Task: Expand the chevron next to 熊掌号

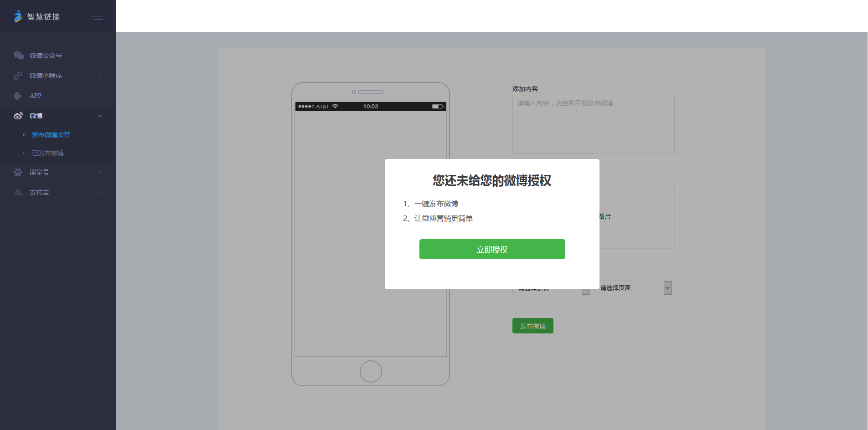Action: coord(100,172)
